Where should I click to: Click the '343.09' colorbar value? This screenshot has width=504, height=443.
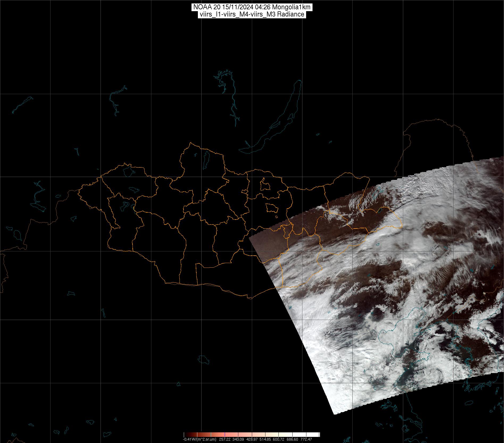[238, 439]
